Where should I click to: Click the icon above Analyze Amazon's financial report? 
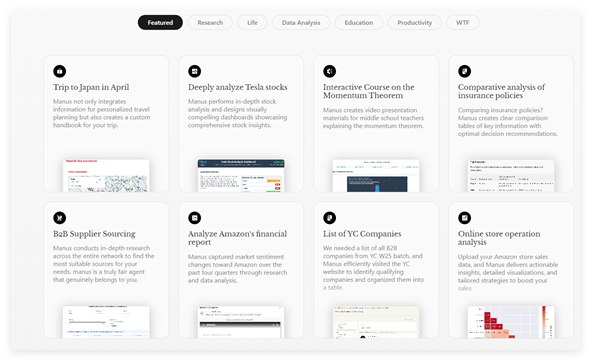(x=194, y=218)
